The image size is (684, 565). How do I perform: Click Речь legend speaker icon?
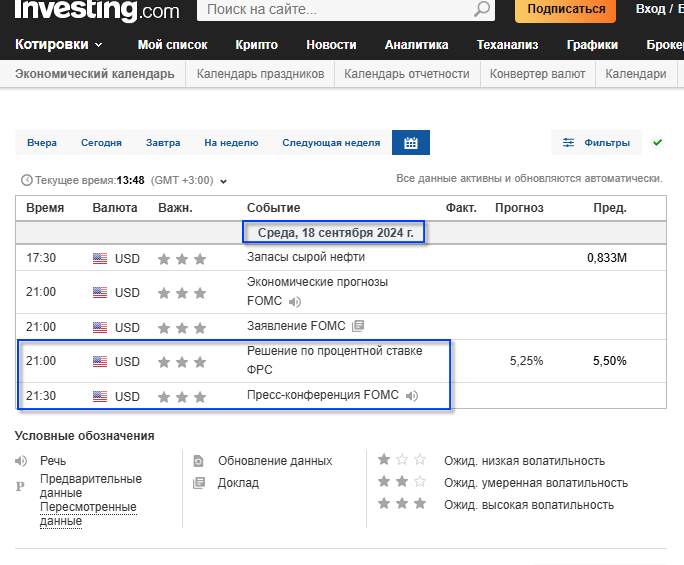(21, 461)
